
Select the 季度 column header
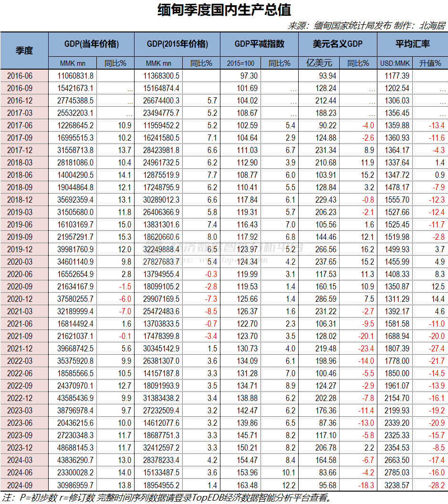point(23,50)
